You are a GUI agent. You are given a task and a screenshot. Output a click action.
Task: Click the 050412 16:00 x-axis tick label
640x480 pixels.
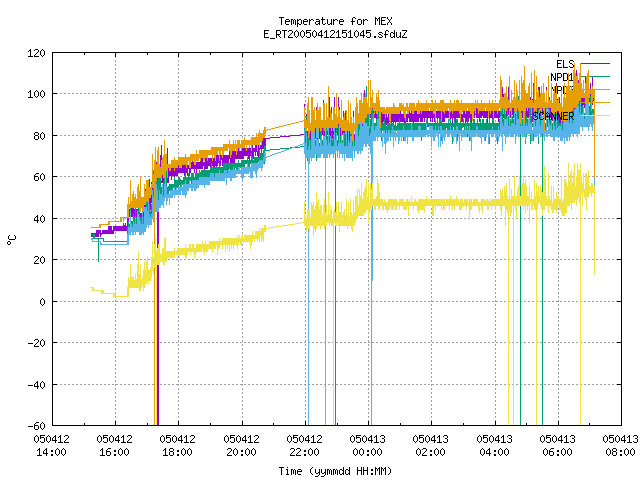pyautogui.click(x=115, y=446)
